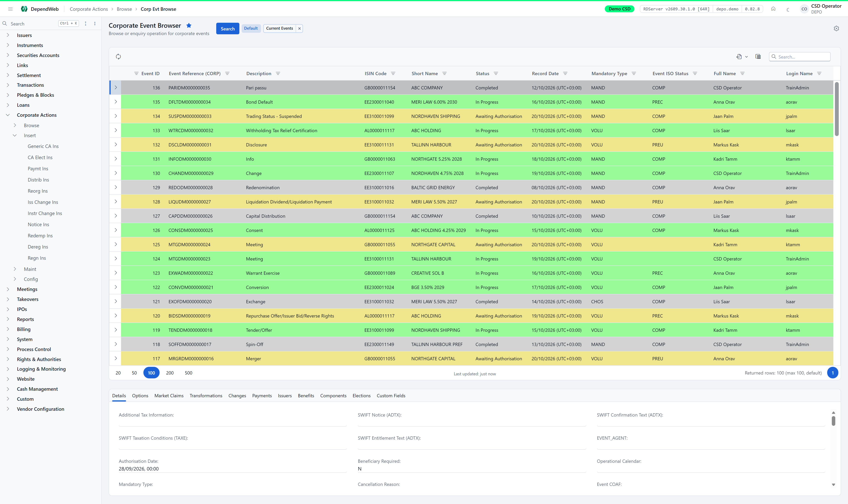Open the Payments tab

pyautogui.click(x=262, y=396)
